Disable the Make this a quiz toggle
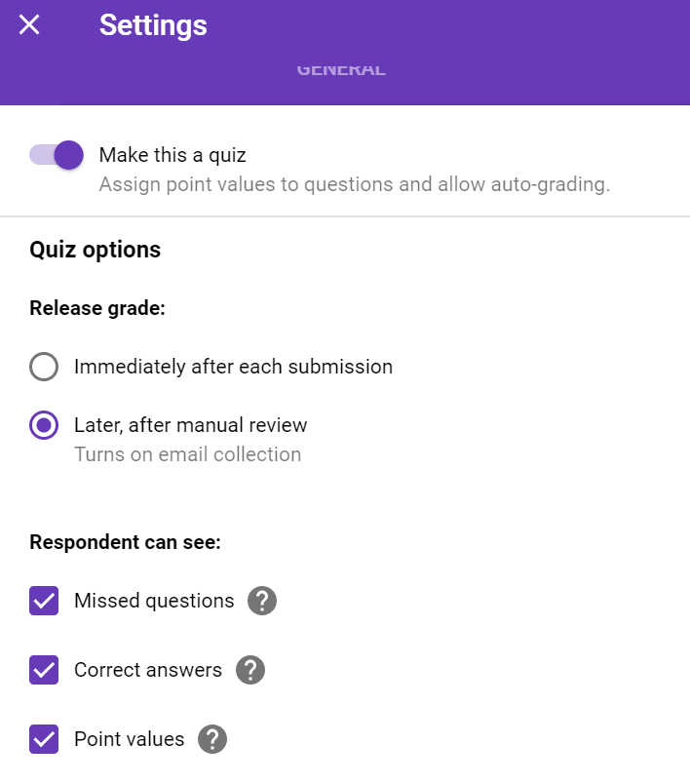 (x=56, y=155)
